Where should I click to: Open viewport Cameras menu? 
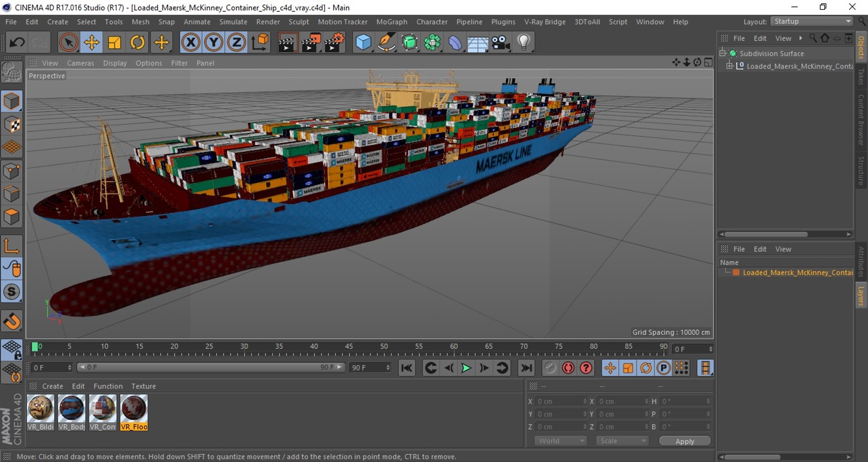(x=80, y=63)
